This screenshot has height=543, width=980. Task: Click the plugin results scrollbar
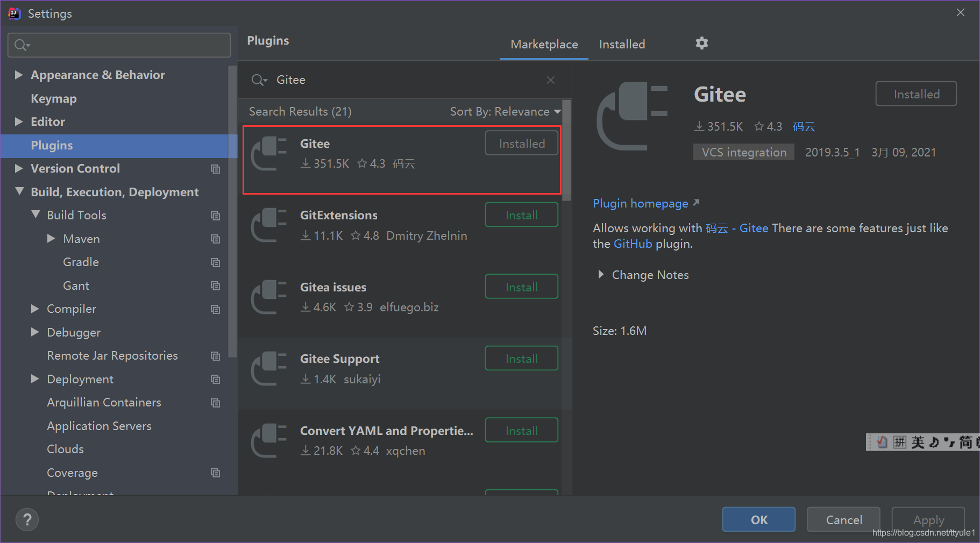tap(566, 151)
